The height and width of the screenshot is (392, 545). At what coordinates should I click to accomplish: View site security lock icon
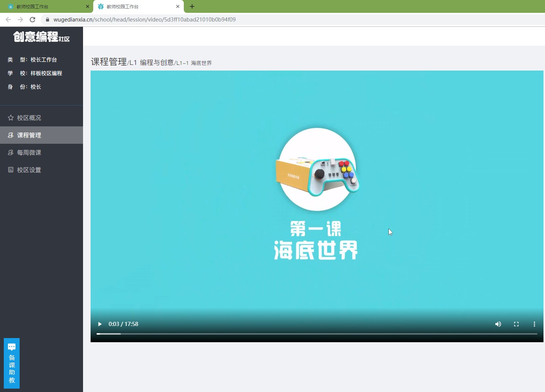tap(48, 20)
